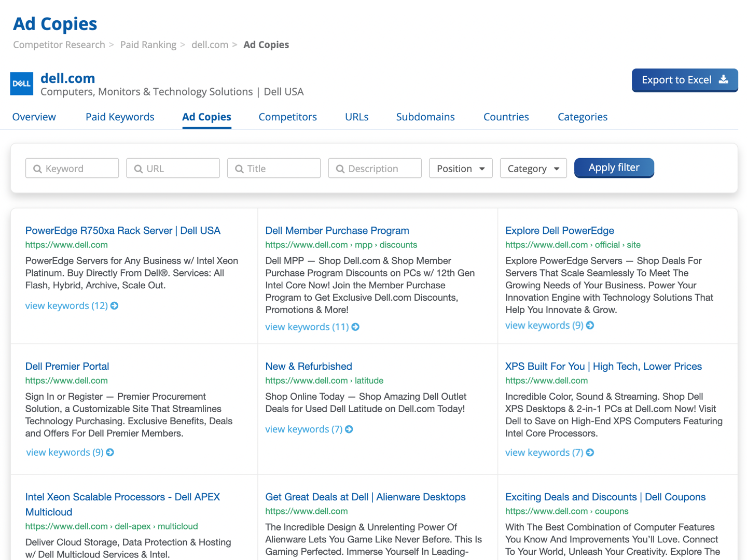The width and height of the screenshot is (747, 560).
Task: Select the Ad Copies tab
Action: click(206, 117)
